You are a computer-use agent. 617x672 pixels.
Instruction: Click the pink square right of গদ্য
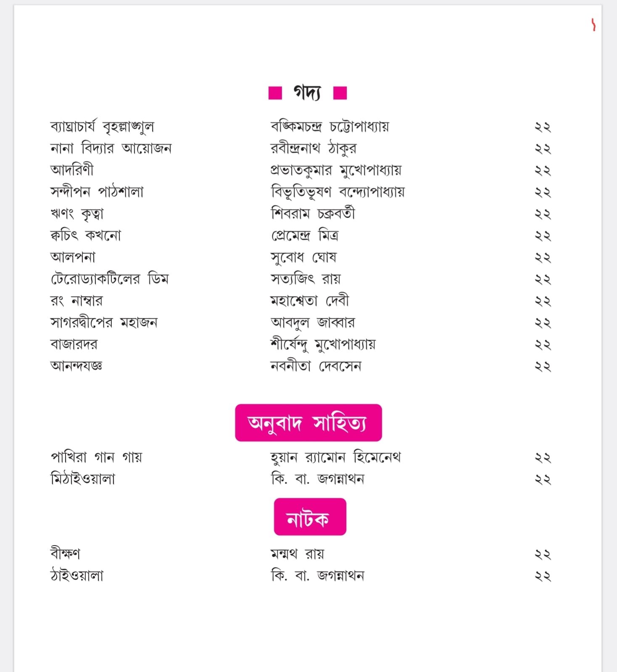(x=340, y=93)
